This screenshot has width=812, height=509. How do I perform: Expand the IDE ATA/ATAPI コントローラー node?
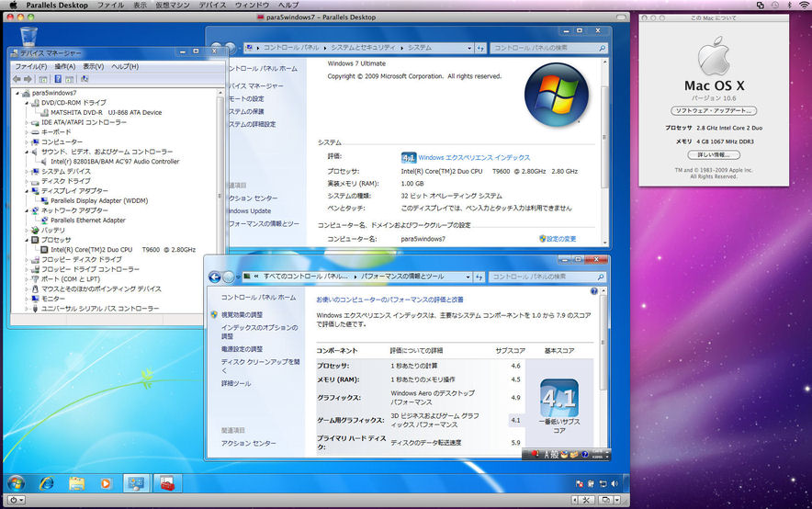coord(27,123)
